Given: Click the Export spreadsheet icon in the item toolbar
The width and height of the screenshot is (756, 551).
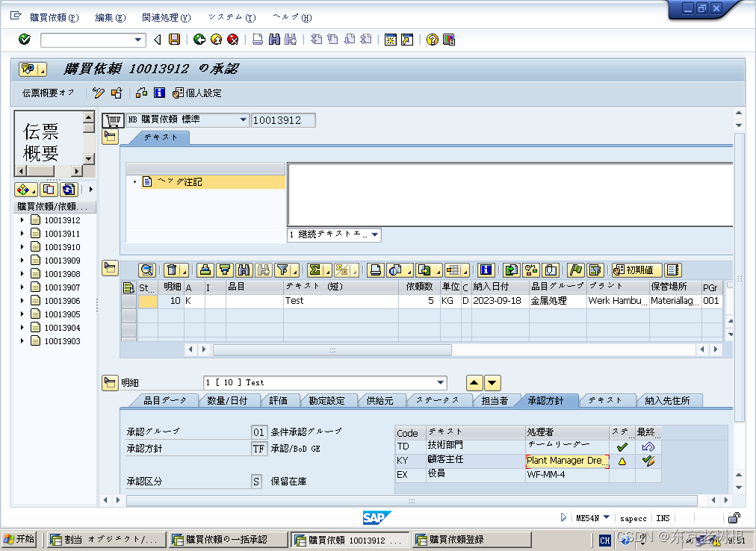Looking at the screenshot, I should click(x=424, y=270).
